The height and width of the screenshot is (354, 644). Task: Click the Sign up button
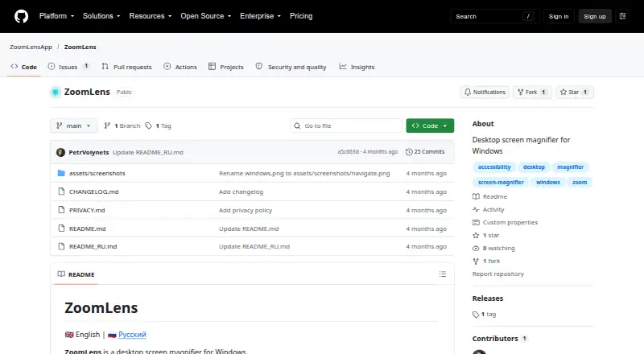(x=595, y=16)
